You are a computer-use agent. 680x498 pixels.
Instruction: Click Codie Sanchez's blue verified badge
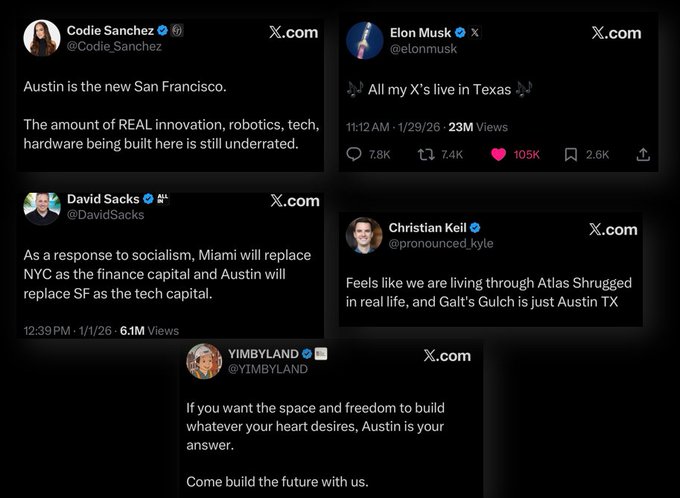(x=162, y=30)
